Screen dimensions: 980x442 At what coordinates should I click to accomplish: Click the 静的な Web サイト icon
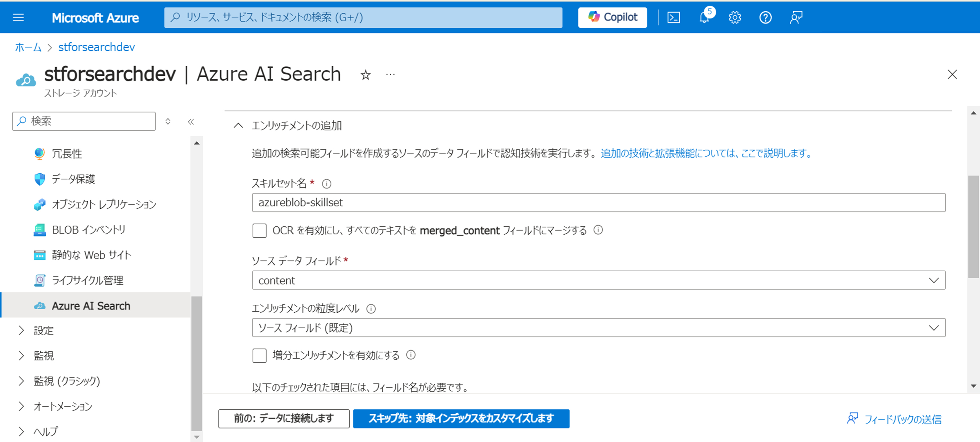point(40,255)
